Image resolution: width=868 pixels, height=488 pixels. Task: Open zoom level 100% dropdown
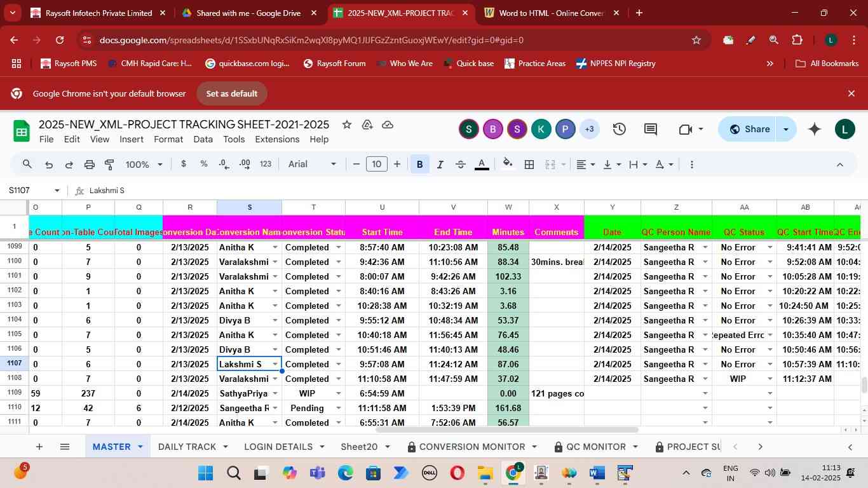tap(144, 165)
